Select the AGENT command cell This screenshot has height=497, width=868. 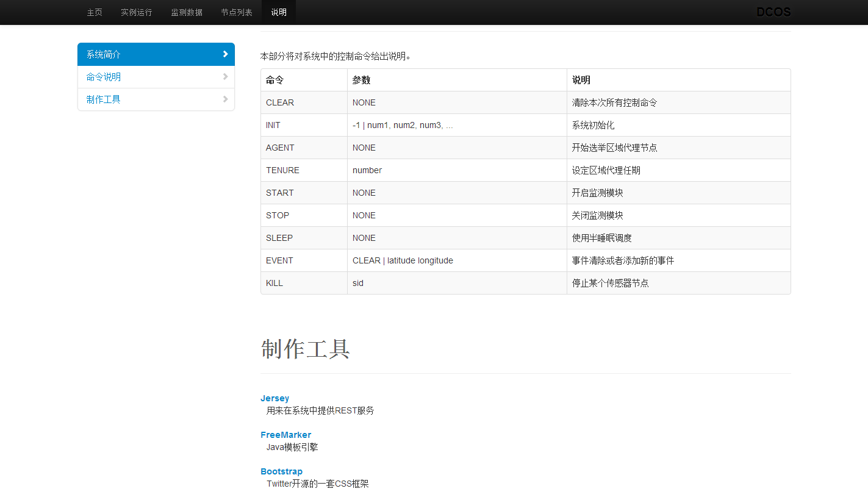[x=304, y=148]
